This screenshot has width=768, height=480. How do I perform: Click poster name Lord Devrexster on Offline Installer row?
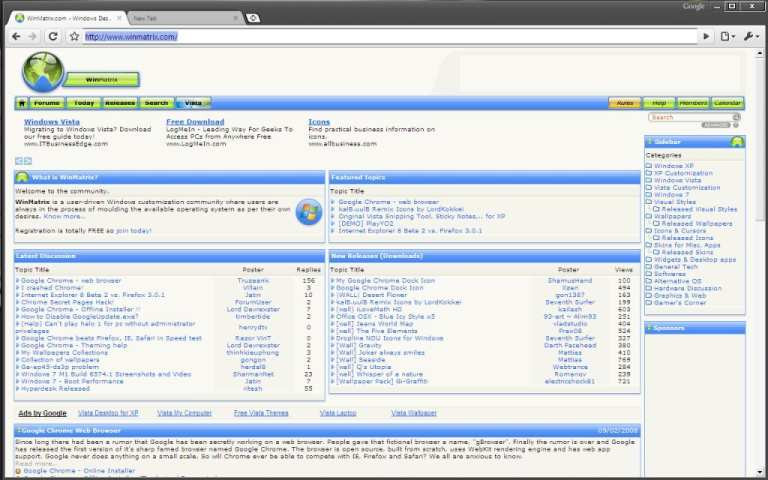pyautogui.click(x=253, y=310)
